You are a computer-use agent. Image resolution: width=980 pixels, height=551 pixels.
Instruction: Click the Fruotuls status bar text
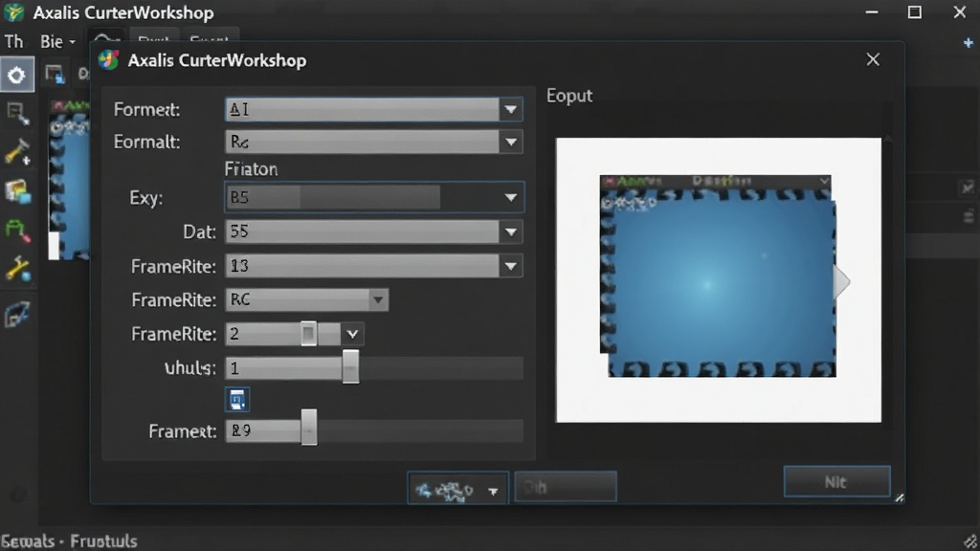pos(103,541)
